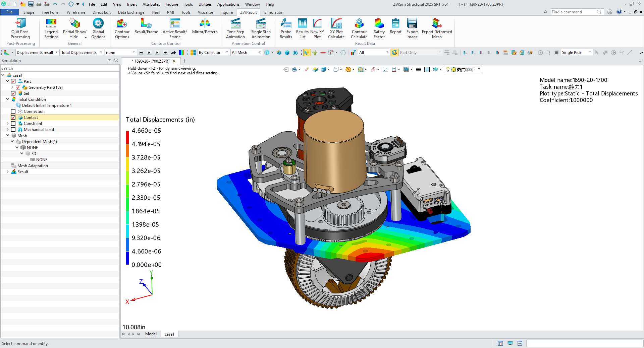Open Contour Calculate tool

(x=359, y=28)
